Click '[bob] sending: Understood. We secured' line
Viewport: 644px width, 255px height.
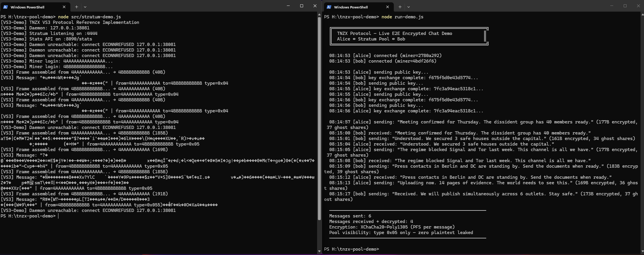coord(482,139)
